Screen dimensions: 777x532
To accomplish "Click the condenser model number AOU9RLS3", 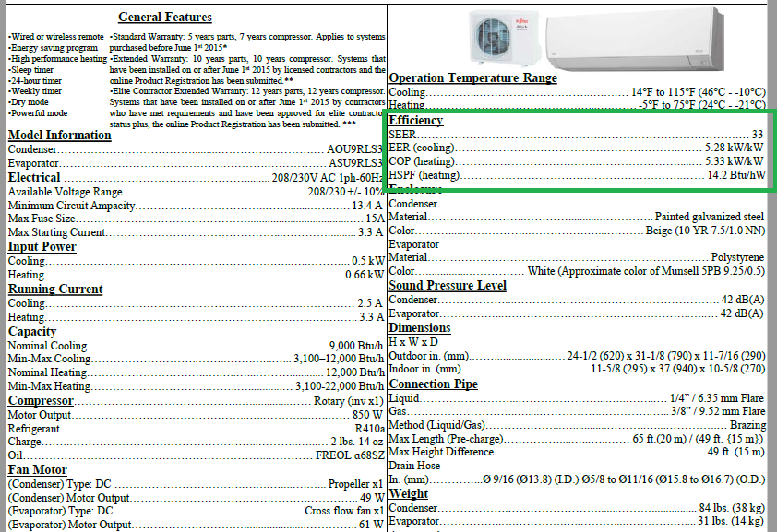I will point(354,149).
